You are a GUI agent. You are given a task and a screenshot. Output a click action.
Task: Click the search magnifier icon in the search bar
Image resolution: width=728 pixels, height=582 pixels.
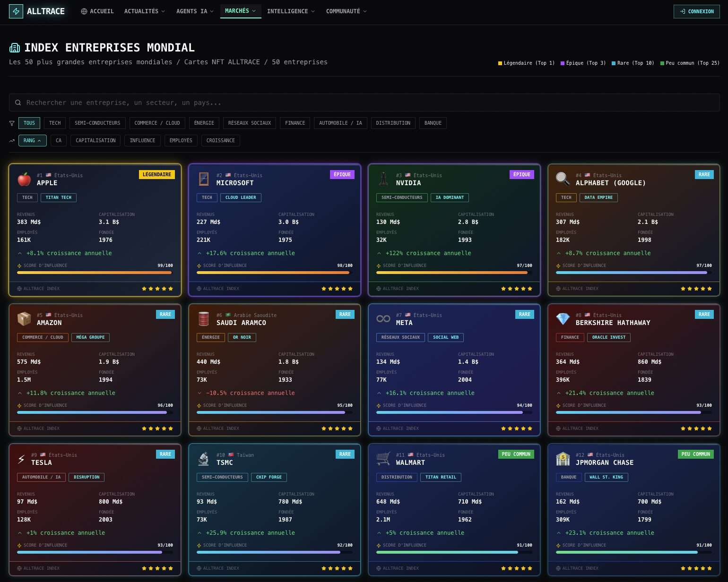pyautogui.click(x=18, y=103)
